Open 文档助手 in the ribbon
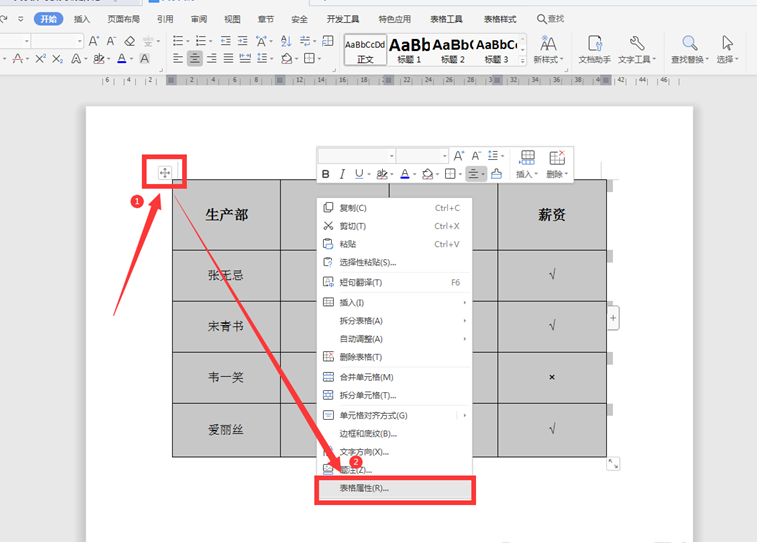757x543 pixels. click(595, 50)
